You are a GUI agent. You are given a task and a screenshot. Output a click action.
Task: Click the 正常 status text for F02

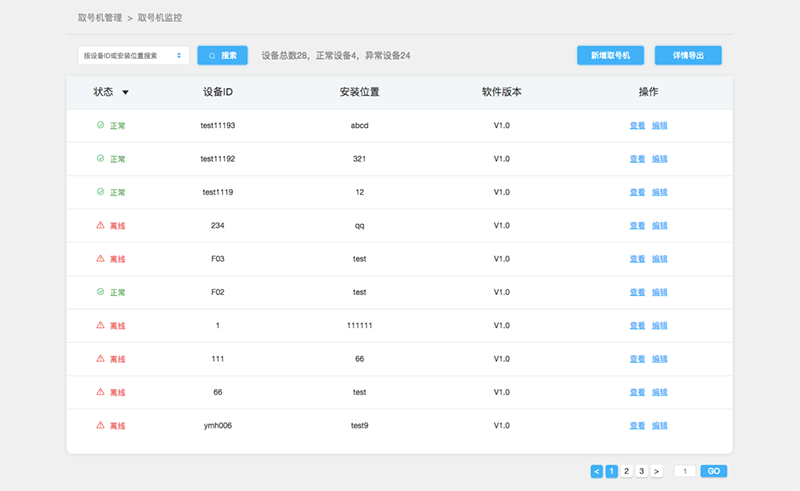click(x=117, y=292)
